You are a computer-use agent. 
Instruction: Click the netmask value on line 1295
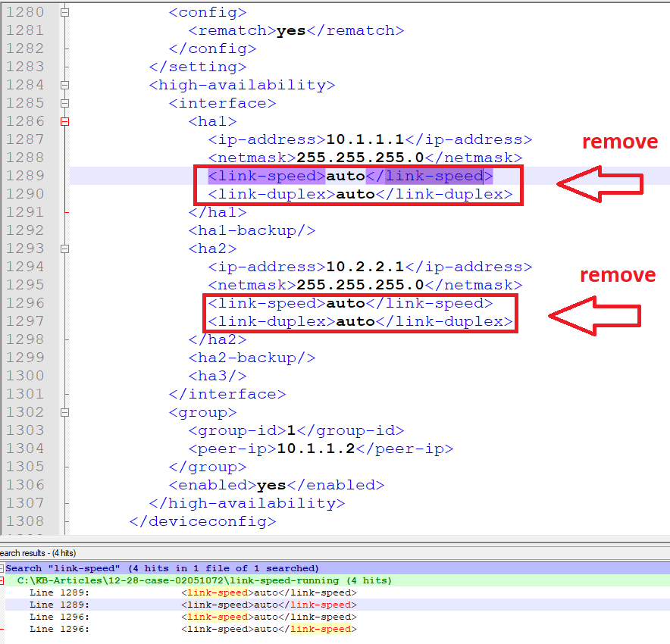click(x=360, y=285)
